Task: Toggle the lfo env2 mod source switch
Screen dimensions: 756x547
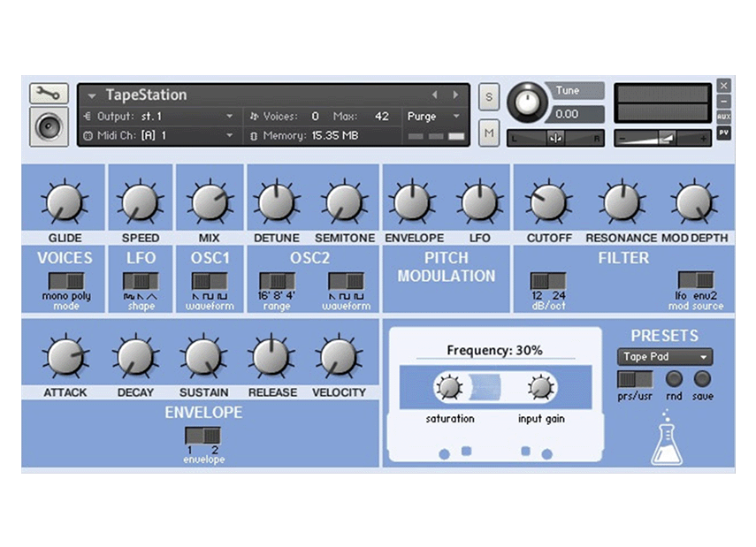Action: (x=696, y=279)
